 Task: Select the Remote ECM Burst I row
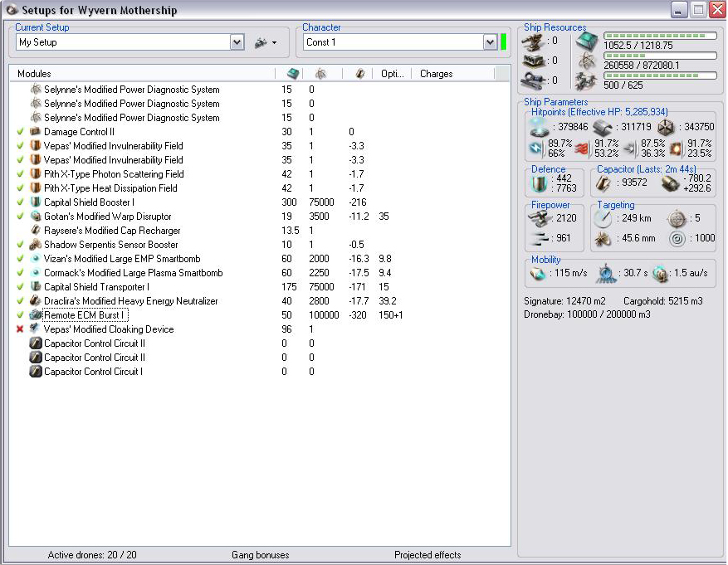click(260, 315)
